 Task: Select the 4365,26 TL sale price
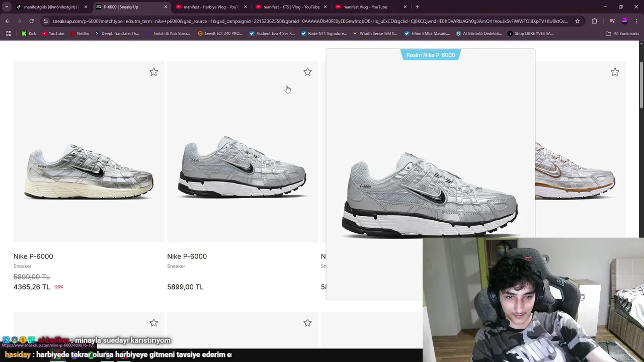coord(32,287)
